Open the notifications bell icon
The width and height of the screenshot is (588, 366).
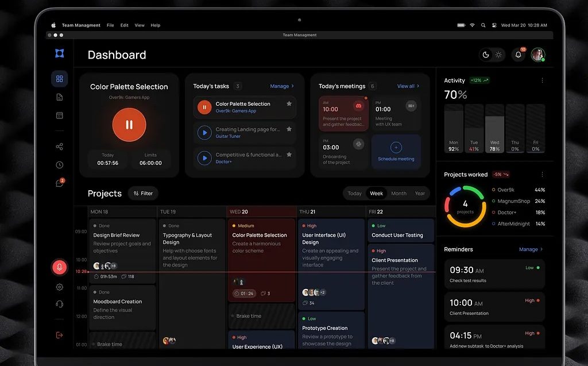[x=518, y=55]
